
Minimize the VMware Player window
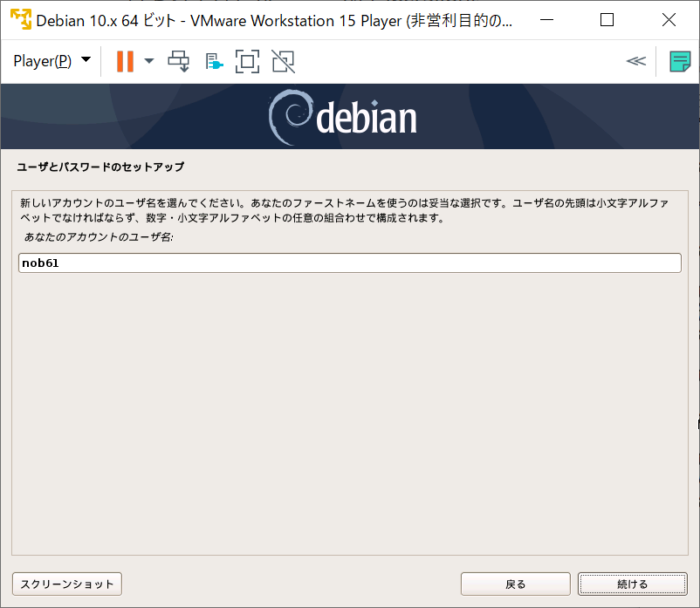click(546, 20)
